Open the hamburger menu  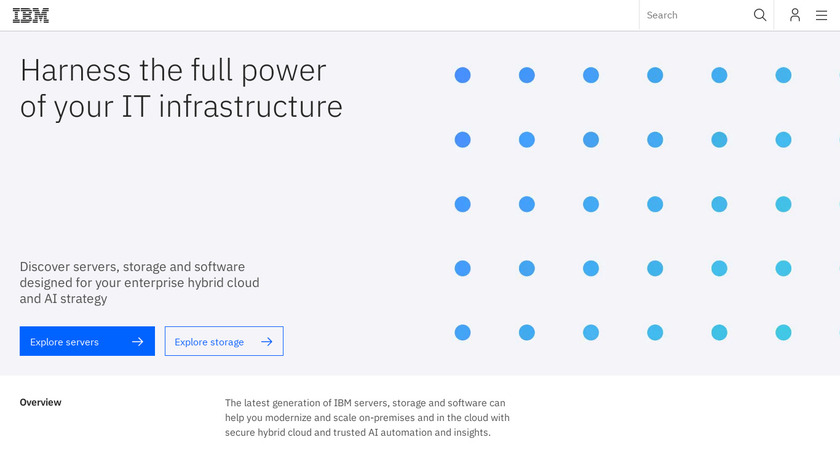coord(821,16)
